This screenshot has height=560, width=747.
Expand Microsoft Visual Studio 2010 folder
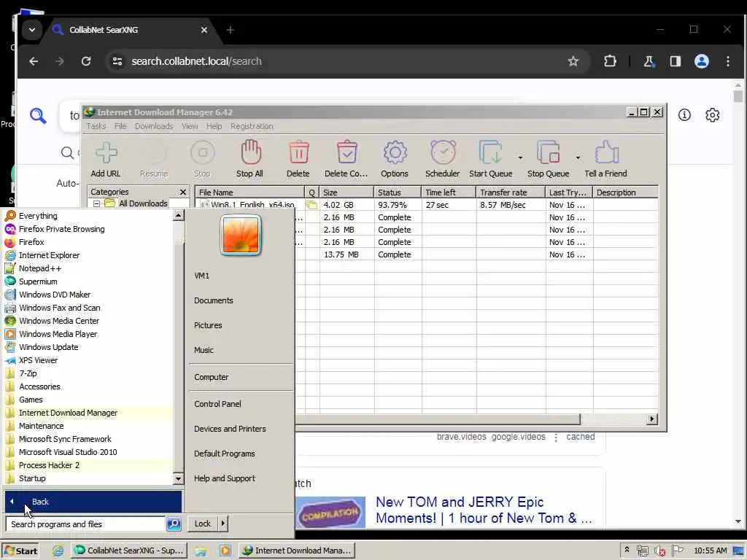pos(88,452)
